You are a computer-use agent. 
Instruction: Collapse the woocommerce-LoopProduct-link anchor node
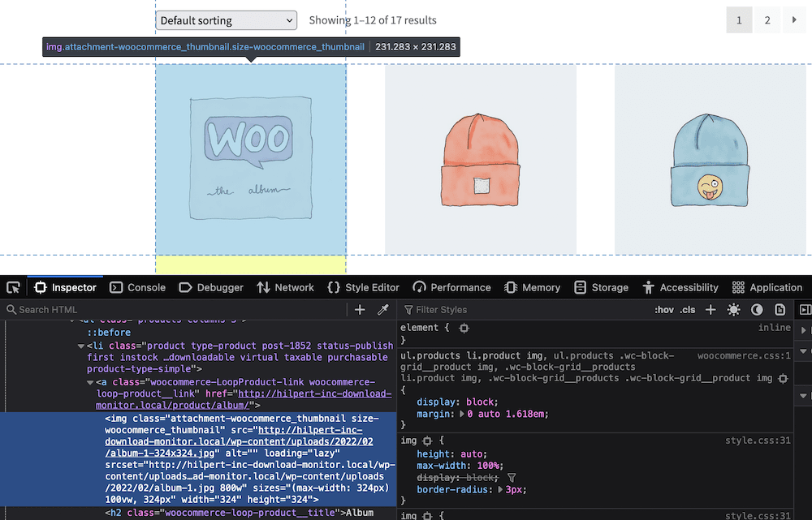pyautogui.click(x=90, y=383)
